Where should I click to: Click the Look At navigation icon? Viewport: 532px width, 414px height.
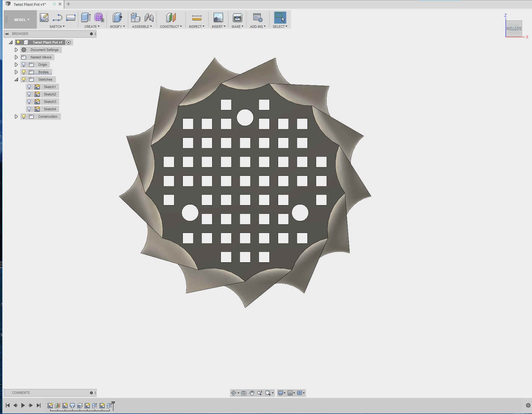click(244, 393)
